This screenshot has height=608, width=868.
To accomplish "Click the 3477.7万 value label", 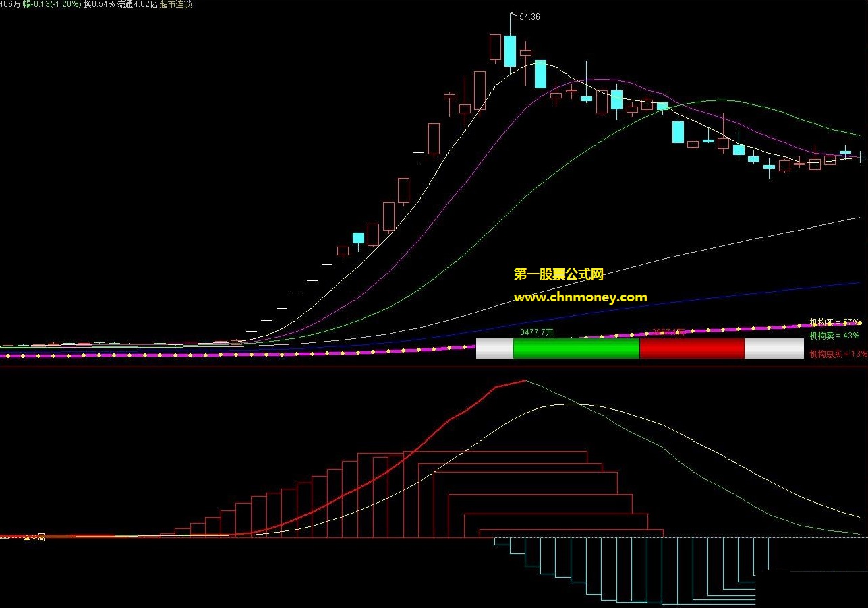I will pos(537,332).
